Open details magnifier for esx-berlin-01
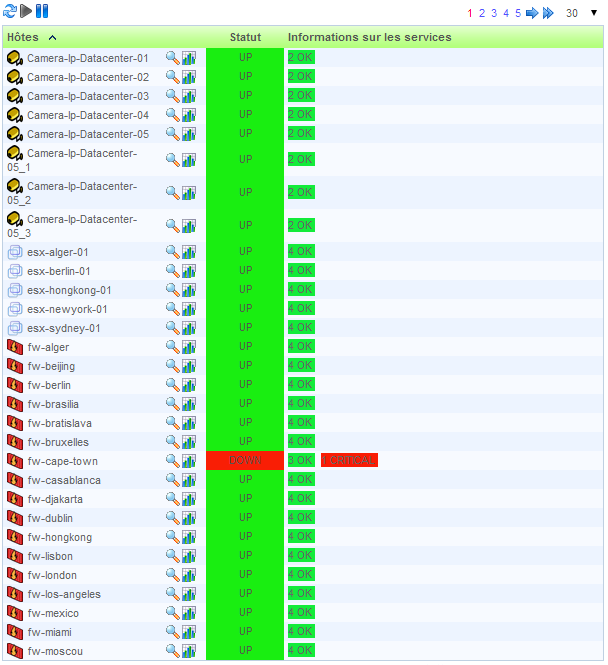 point(172,271)
